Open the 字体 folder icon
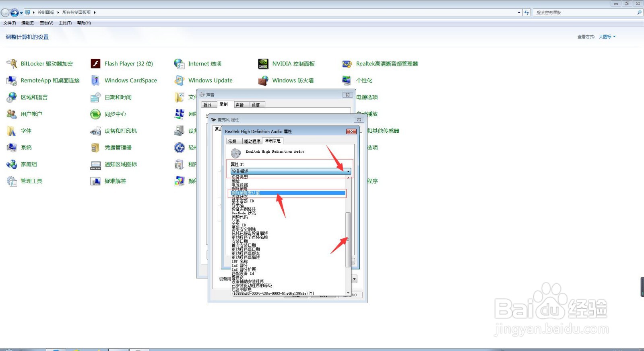The height and width of the screenshot is (351, 644). (12, 131)
